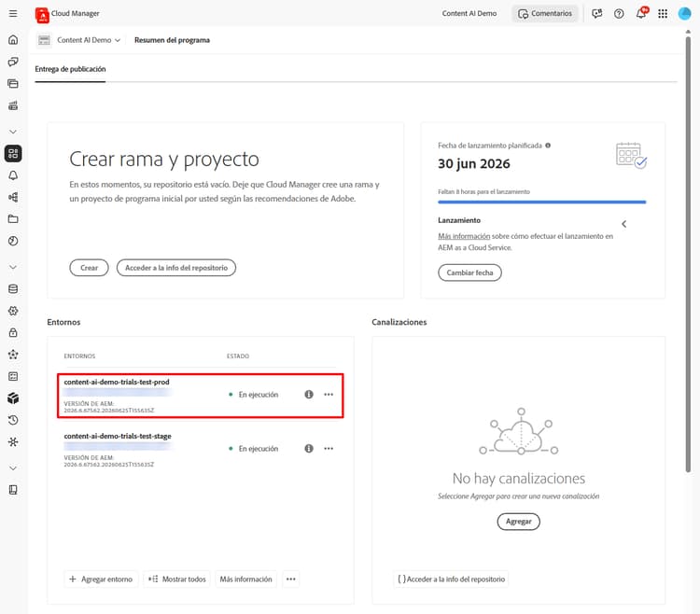Open the apps grid switcher

(663, 14)
